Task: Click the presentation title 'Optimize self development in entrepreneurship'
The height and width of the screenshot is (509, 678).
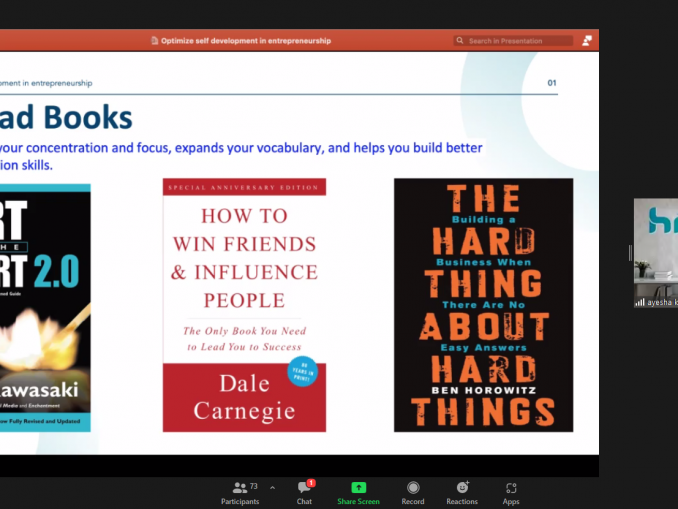Action: pos(246,41)
